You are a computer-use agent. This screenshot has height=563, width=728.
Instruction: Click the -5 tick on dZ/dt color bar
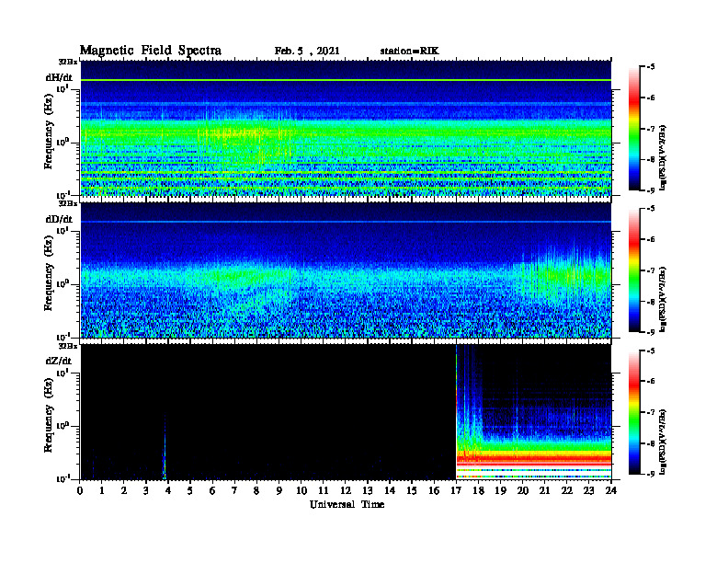[x=651, y=350]
